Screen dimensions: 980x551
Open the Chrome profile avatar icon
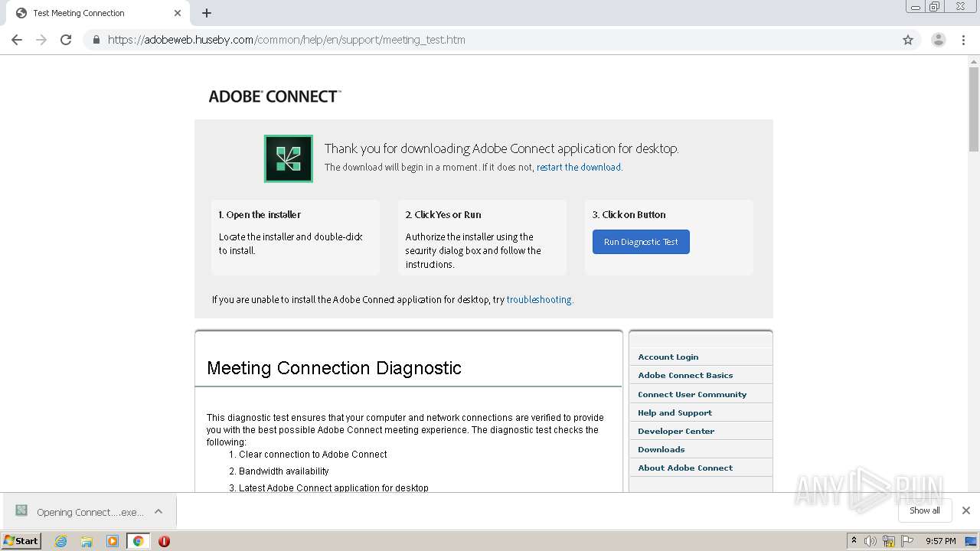pyautogui.click(x=938, y=40)
